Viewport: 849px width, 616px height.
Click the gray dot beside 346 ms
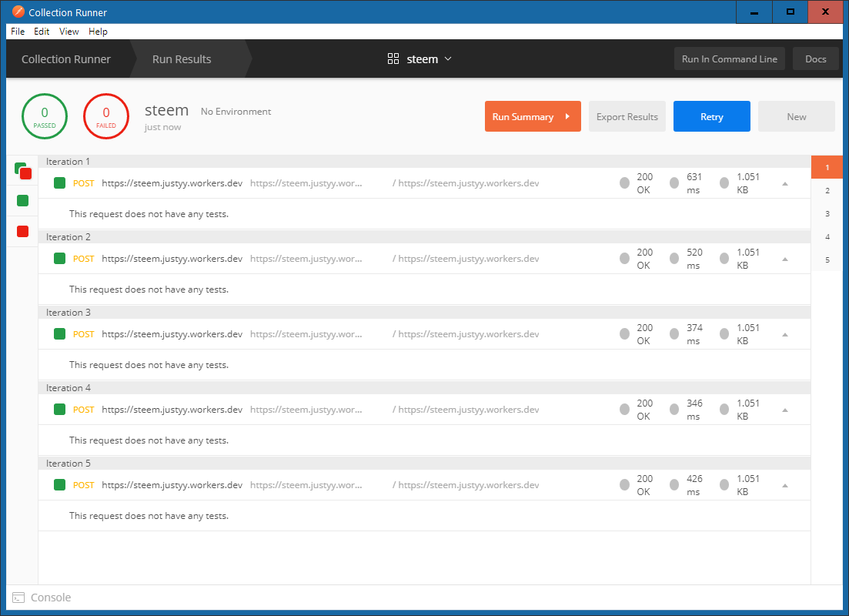(674, 409)
